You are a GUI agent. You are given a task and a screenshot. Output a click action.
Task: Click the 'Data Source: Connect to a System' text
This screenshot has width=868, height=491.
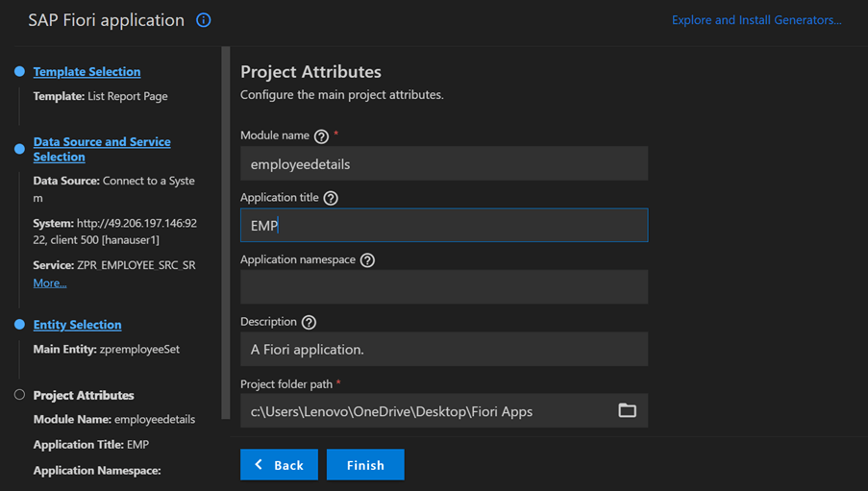(x=114, y=189)
